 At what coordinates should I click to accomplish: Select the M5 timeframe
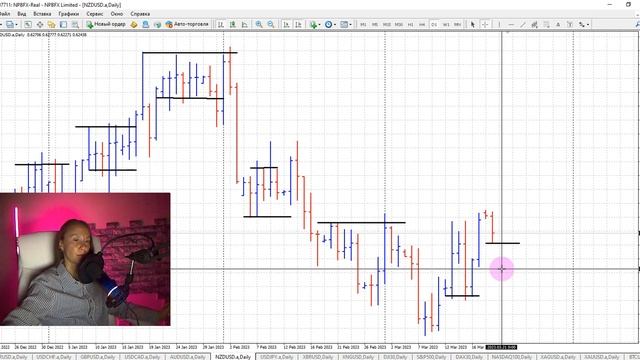pyautogui.click(x=375, y=24)
